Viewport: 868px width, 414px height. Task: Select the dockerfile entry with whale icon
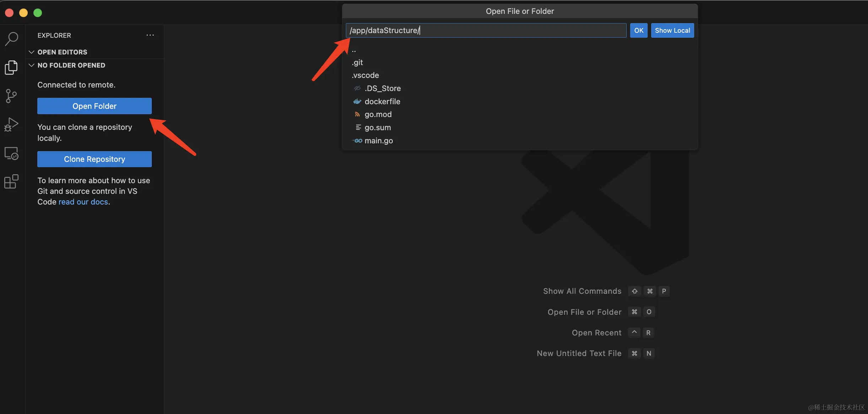click(382, 101)
